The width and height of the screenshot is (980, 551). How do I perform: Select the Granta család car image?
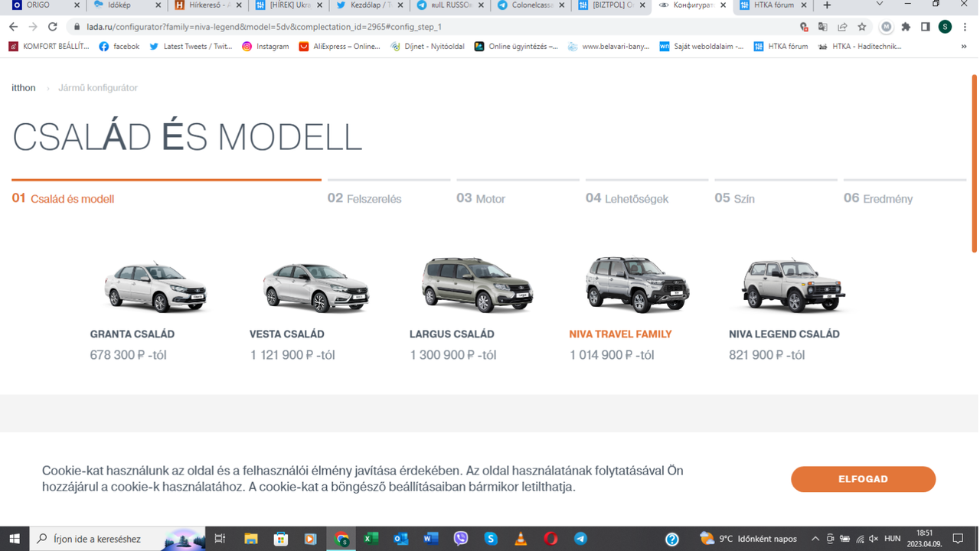[155, 285]
